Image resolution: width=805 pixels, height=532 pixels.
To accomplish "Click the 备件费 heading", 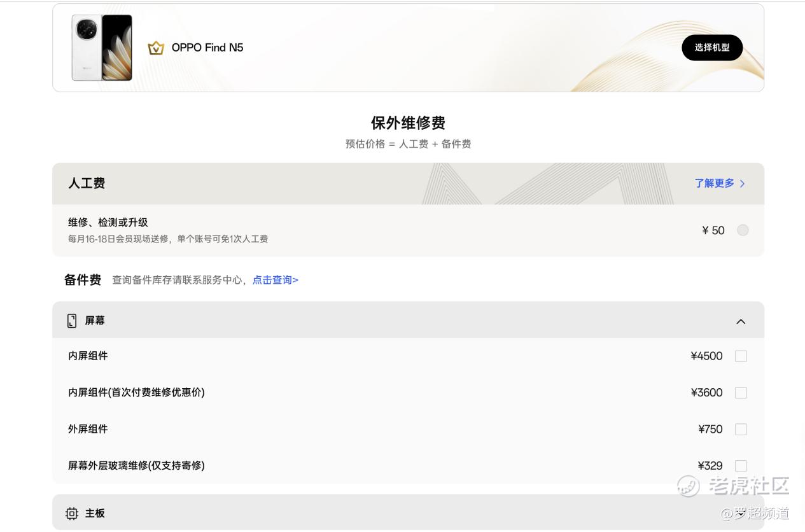I will click(x=83, y=280).
